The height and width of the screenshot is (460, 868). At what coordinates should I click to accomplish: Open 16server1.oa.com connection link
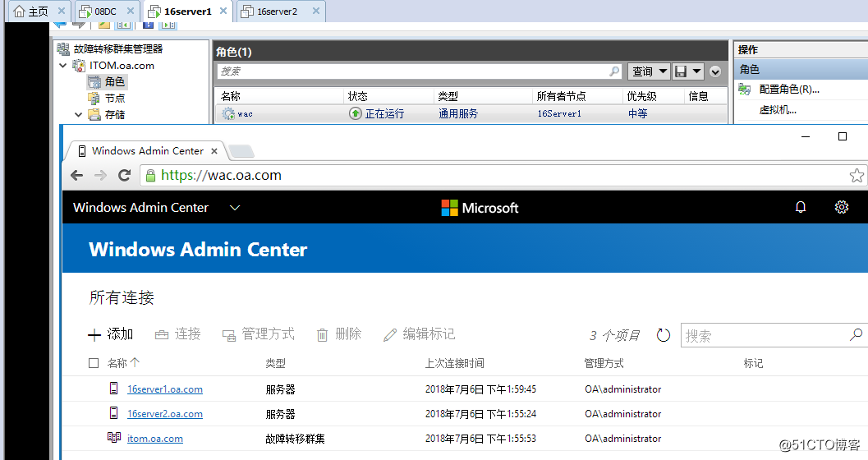(x=165, y=389)
